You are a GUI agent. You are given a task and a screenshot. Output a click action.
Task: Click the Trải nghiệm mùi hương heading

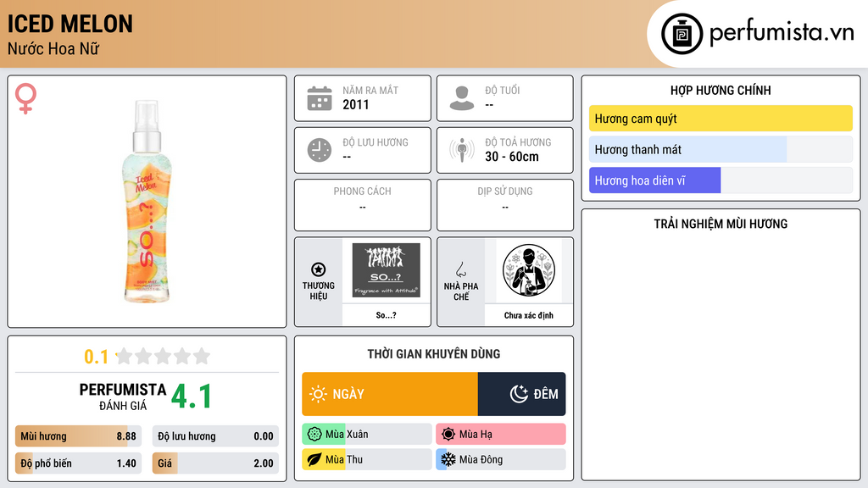coord(721,224)
